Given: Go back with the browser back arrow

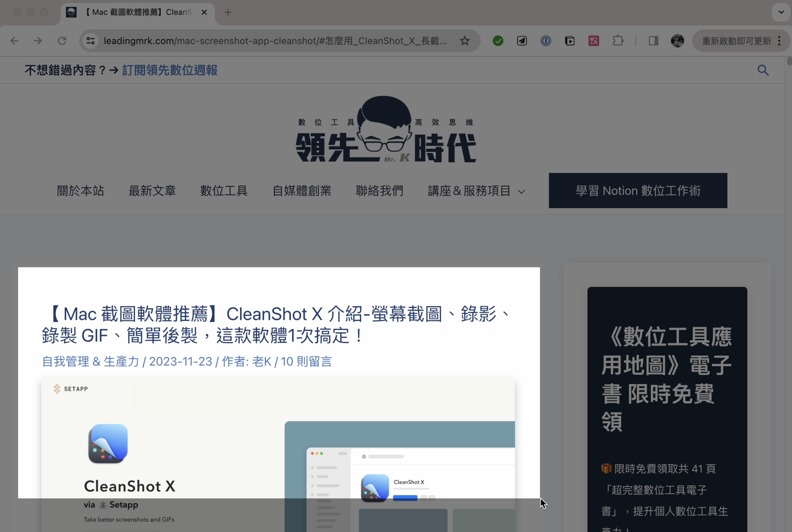Looking at the screenshot, I should pos(14,41).
